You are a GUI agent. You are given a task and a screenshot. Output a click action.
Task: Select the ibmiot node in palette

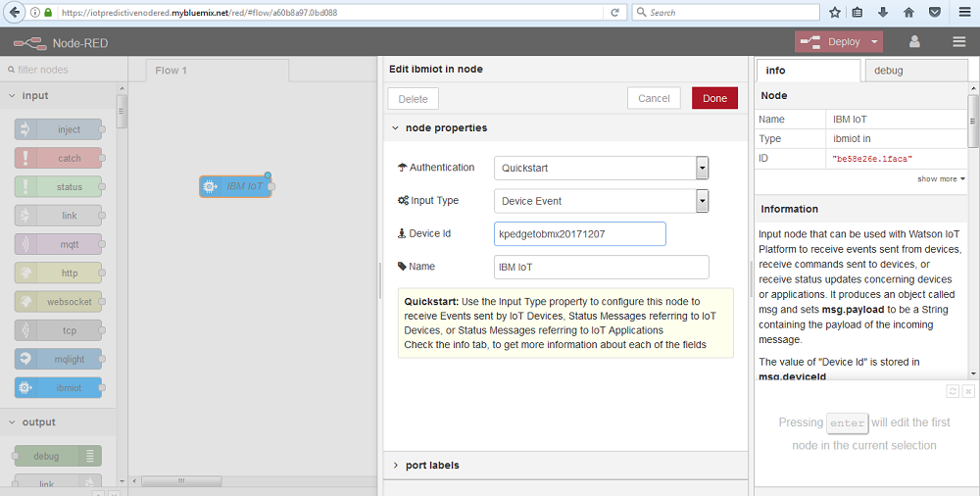[58, 388]
